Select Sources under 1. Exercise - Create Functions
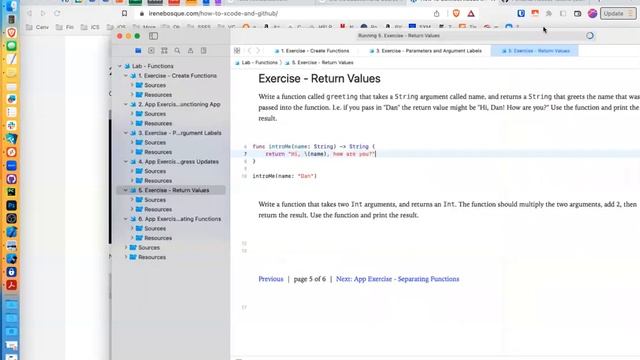640x360 pixels. click(x=155, y=85)
